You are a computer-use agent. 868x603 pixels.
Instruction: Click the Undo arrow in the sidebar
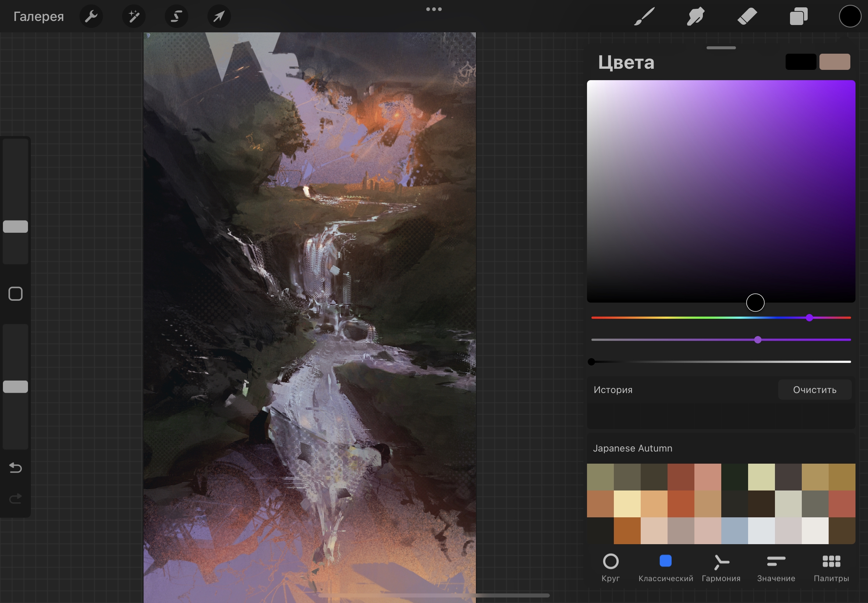coord(15,468)
